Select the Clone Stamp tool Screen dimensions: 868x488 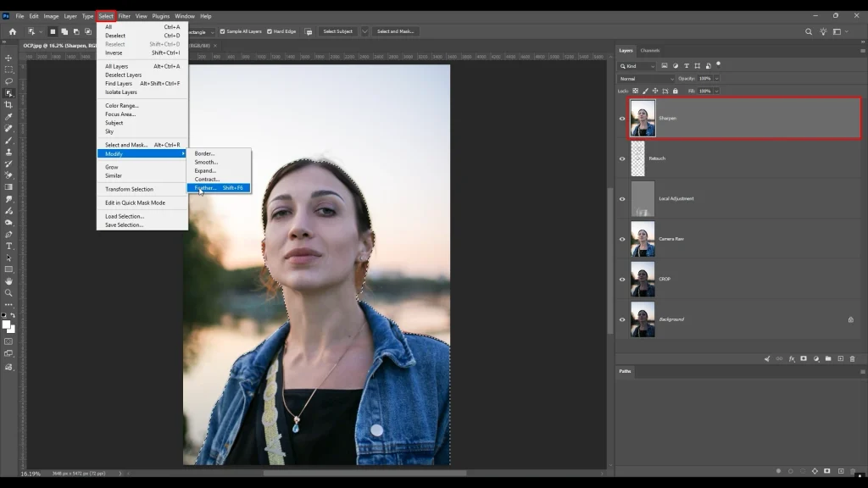[x=8, y=152]
